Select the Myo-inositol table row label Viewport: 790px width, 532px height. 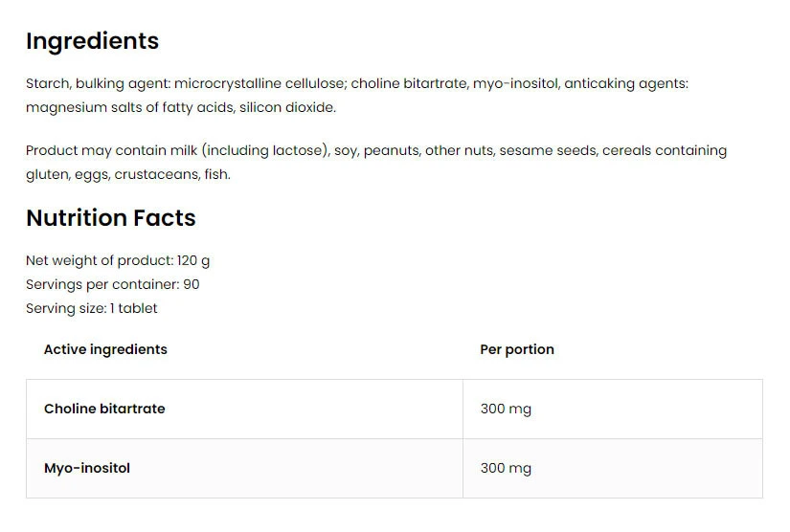click(x=87, y=469)
